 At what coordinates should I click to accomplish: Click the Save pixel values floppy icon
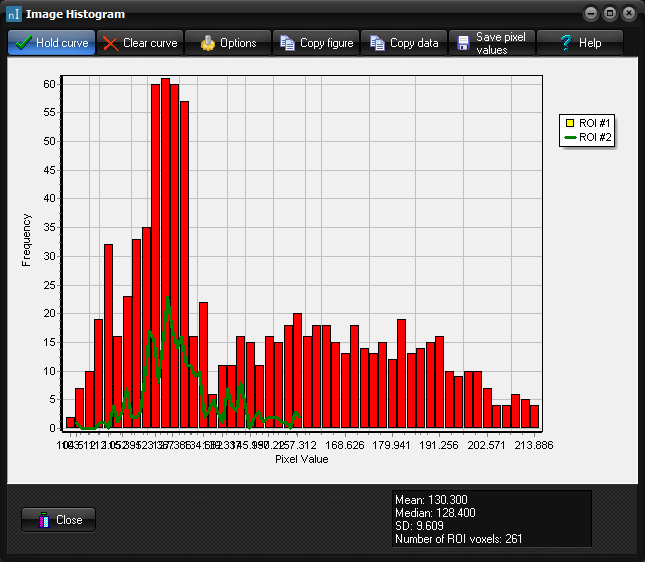pos(463,43)
